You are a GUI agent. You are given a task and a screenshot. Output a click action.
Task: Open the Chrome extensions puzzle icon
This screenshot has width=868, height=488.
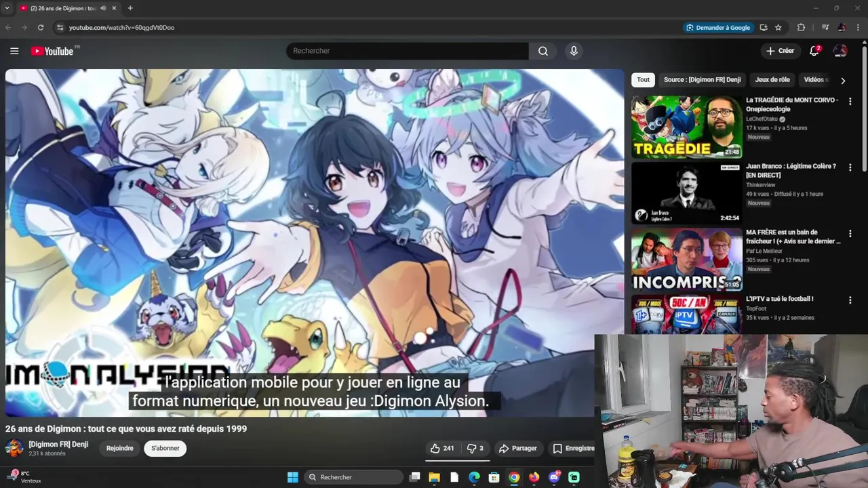coord(801,28)
